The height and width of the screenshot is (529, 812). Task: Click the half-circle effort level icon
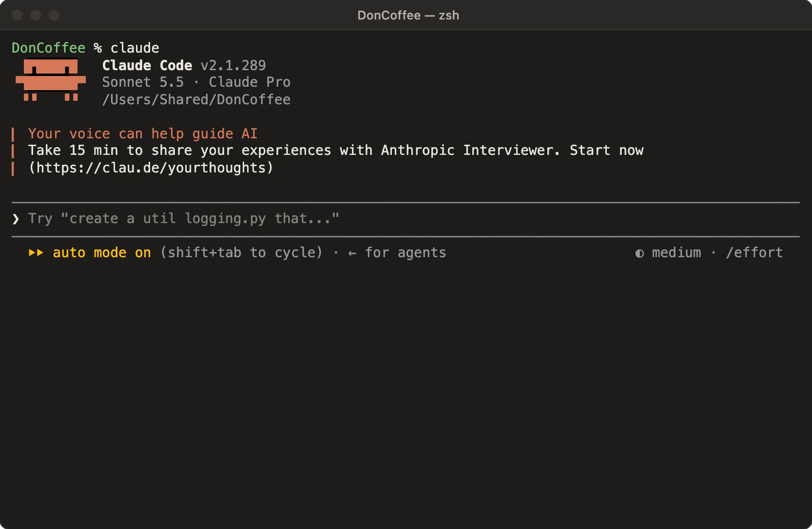point(639,253)
